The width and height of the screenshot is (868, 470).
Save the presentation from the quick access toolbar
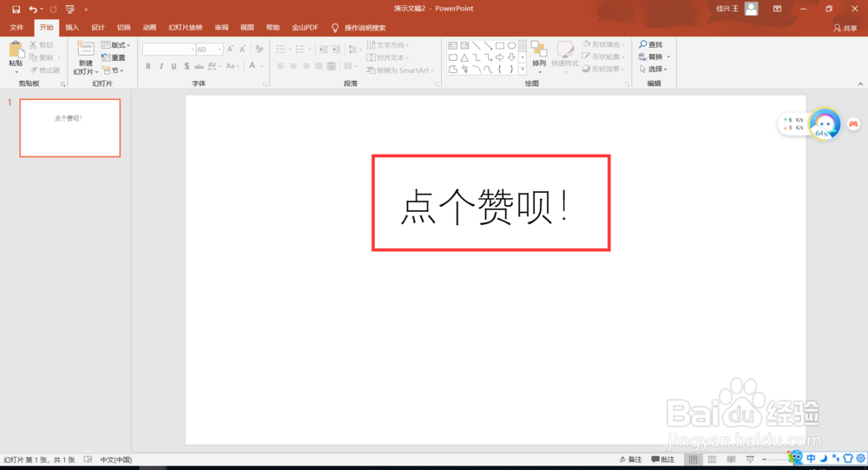click(x=16, y=10)
